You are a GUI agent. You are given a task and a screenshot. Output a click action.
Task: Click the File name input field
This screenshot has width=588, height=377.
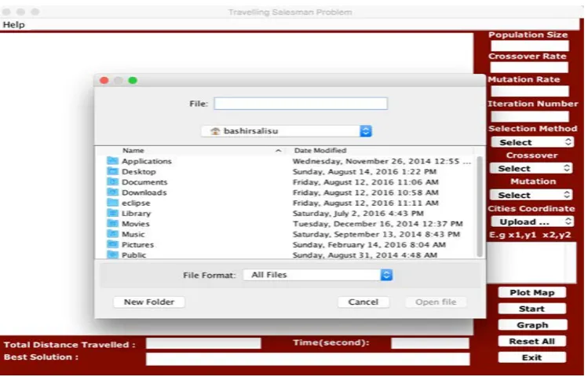301,104
